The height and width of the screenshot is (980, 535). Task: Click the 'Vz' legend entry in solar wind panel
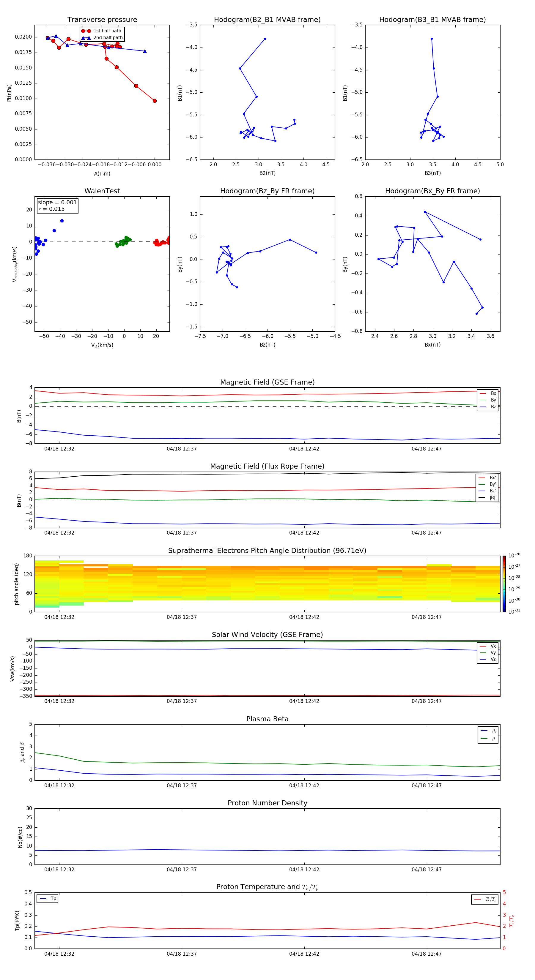(488, 659)
